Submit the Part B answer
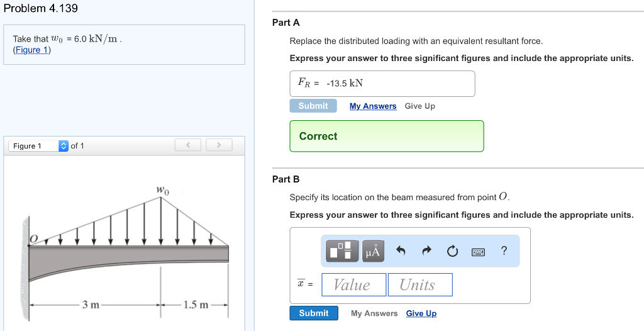 click(x=314, y=313)
